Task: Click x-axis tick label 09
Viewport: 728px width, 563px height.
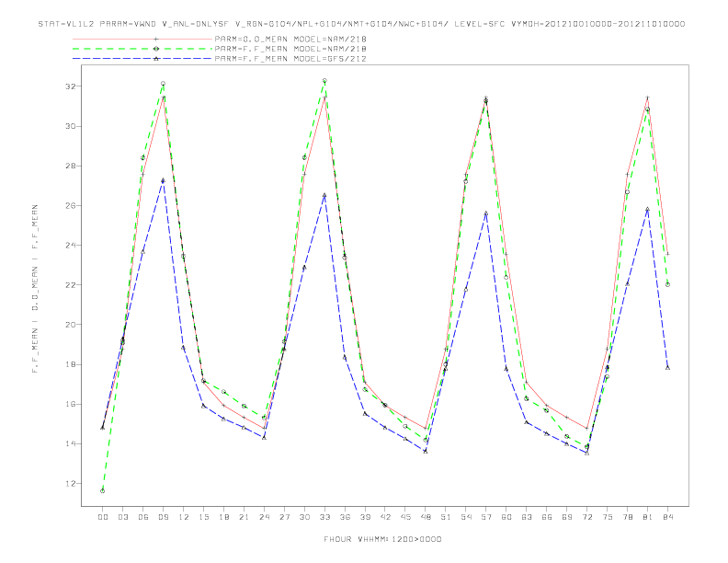Action: pyautogui.click(x=163, y=517)
